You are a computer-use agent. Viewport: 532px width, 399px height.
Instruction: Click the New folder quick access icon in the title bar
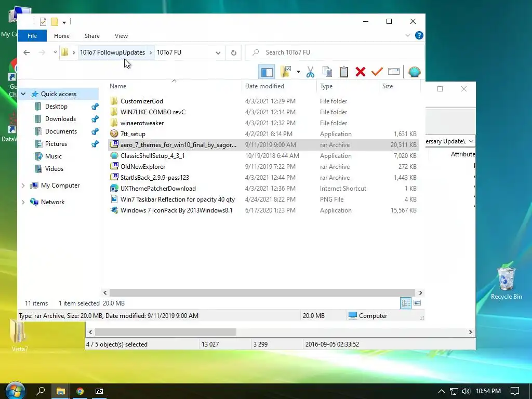(x=55, y=22)
